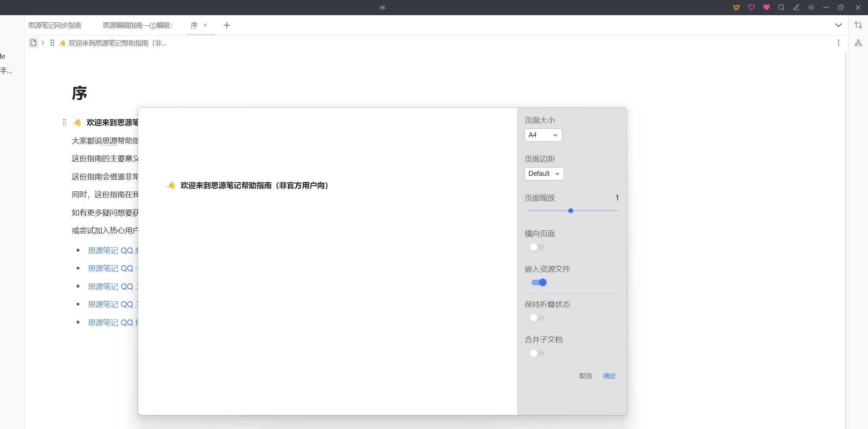Open the A4 page size dropdown

click(x=543, y=135)
